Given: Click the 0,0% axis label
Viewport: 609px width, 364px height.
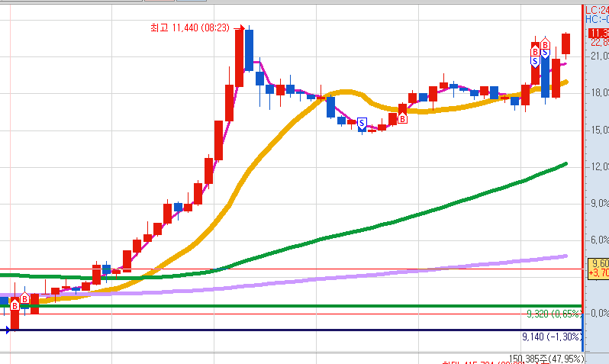Looking at the screenshot, I should [599, 313].
